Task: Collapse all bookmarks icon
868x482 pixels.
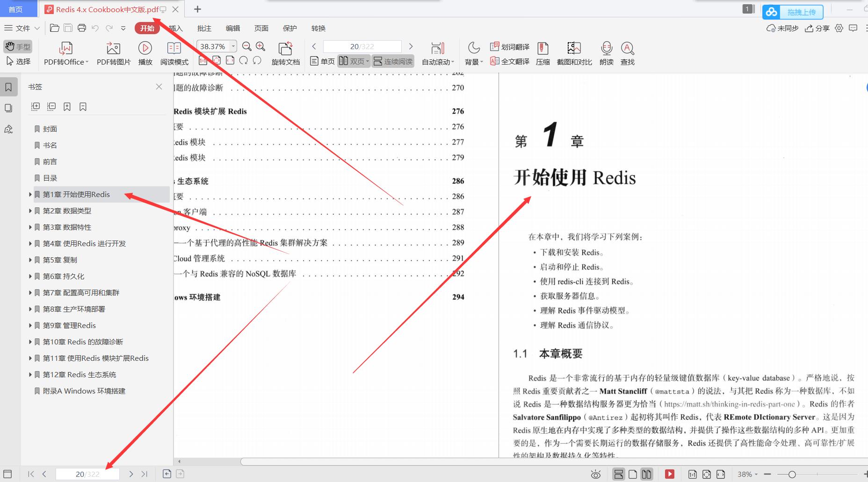Action: (51, 107)
